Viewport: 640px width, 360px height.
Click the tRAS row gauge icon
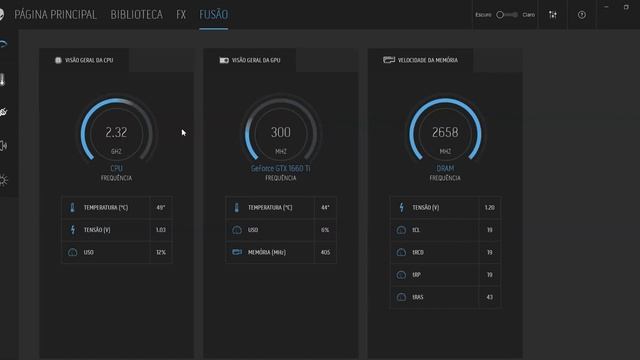click(401, 297)
